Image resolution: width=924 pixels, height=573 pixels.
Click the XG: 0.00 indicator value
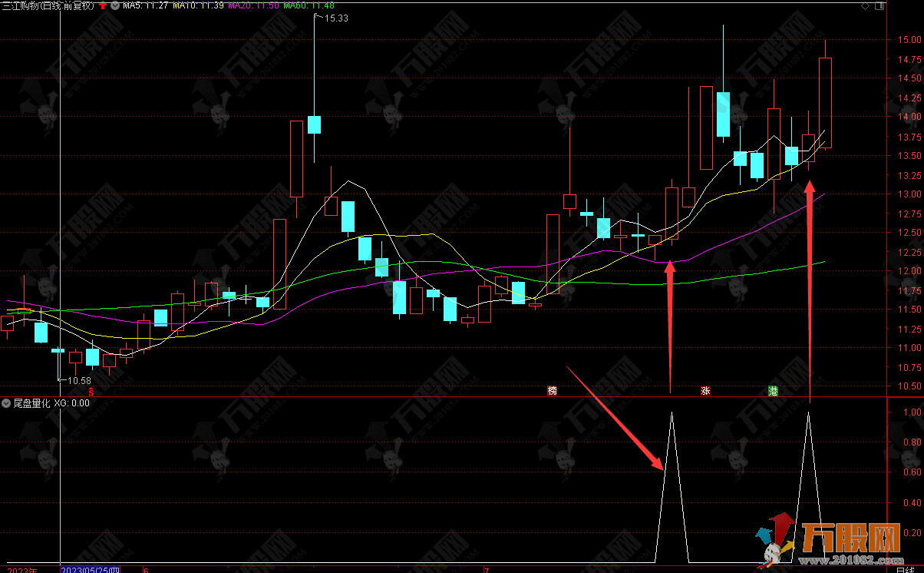click(x=71, y=402)
